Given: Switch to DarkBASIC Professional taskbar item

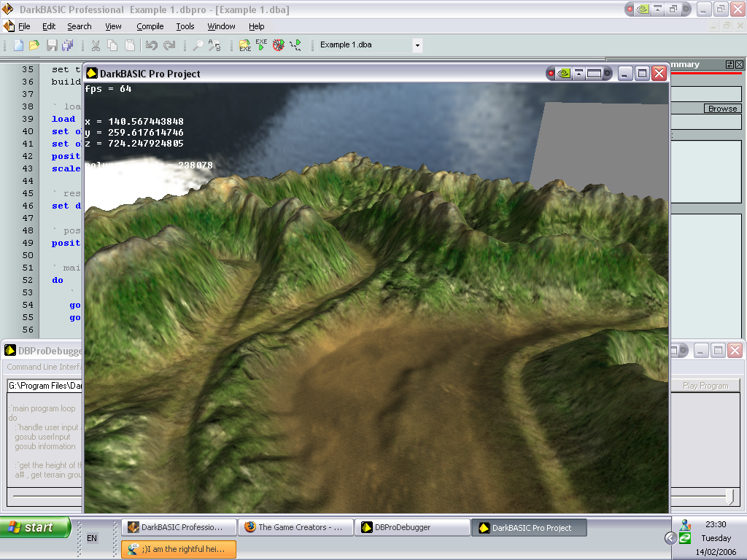Looking at the screenshot, I should click(179, 527).
